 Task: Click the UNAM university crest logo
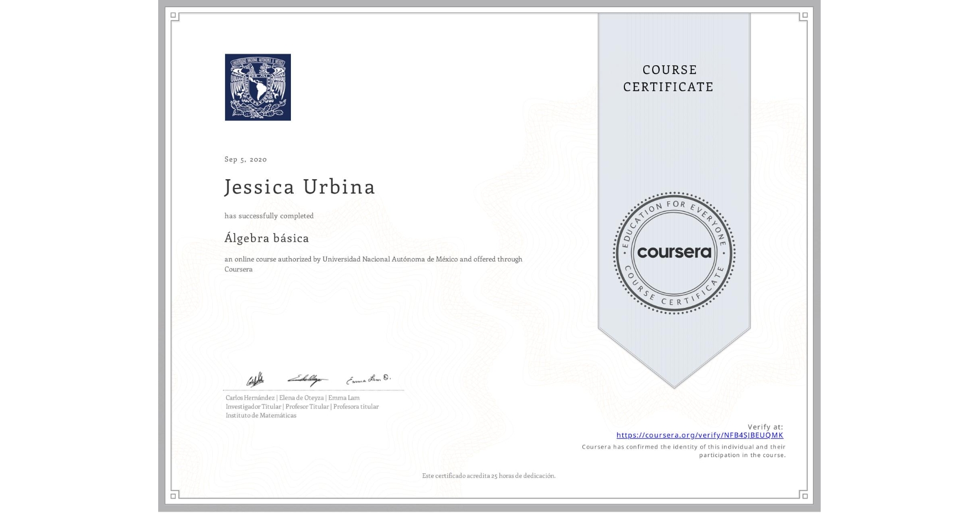tap(258, 87)
